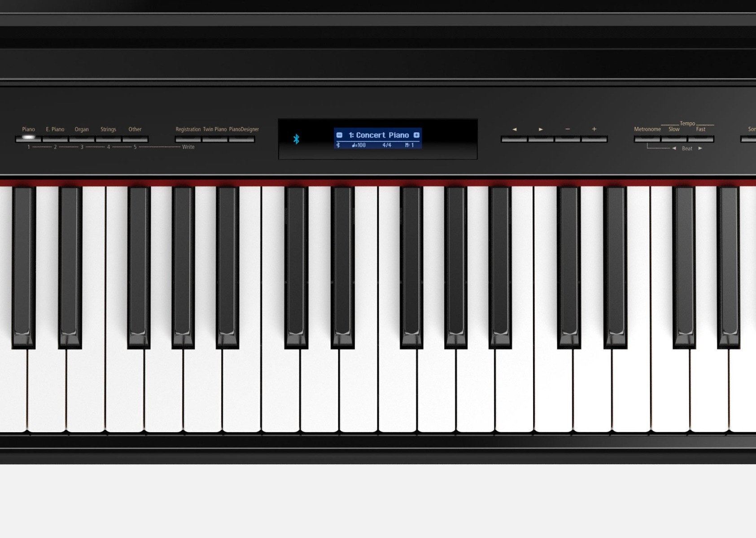Click the plus icon in the display
This screenshot has width=756, height=538.
(x=416, y=135)
